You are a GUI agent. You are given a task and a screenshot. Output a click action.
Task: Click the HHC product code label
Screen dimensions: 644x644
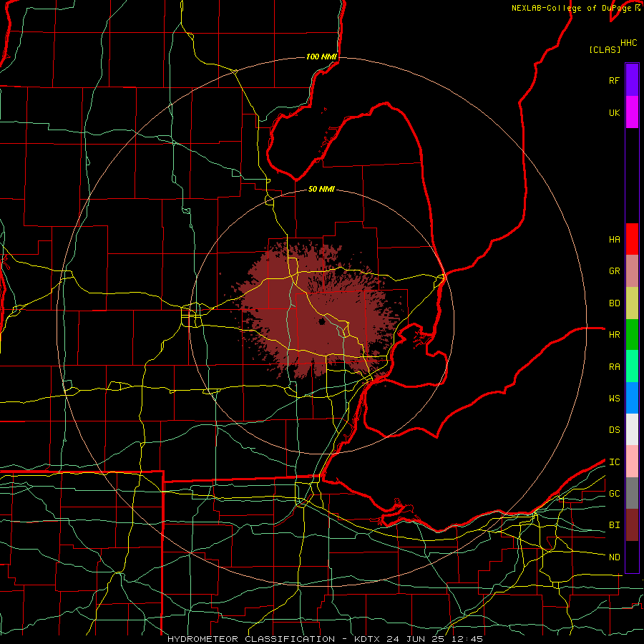tap(628, 43)
